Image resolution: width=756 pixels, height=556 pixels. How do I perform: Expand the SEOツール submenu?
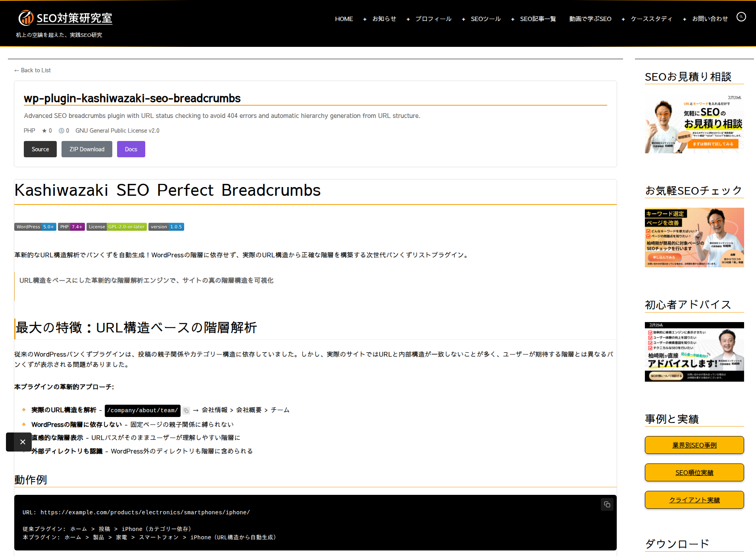tap(463, 19)
